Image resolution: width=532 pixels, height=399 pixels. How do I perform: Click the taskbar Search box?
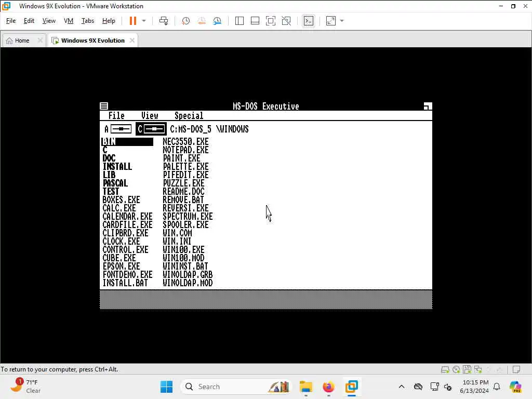tap(236, 387)
